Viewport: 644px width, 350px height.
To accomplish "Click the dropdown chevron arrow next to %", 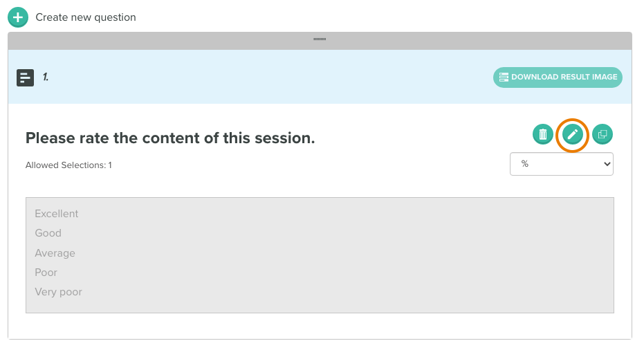I will click(607, 164).
